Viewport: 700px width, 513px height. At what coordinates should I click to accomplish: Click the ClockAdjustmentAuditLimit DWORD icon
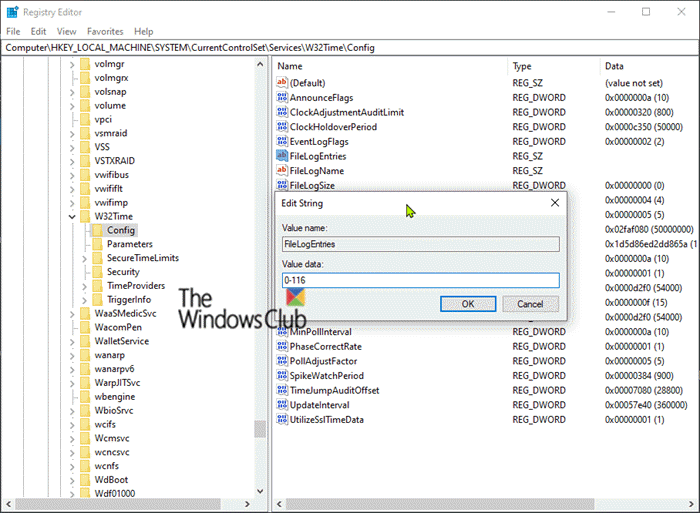point(282,112)
